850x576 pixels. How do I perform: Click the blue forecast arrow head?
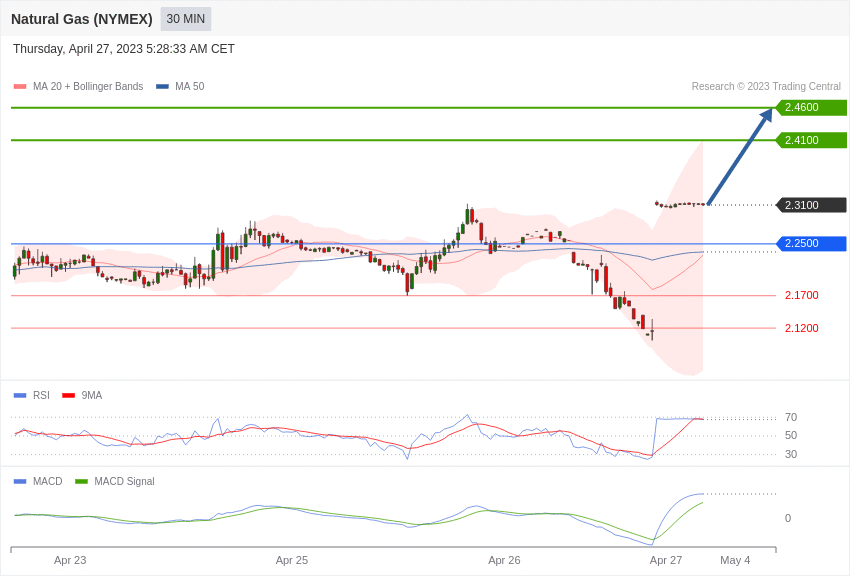click(767, 116)
